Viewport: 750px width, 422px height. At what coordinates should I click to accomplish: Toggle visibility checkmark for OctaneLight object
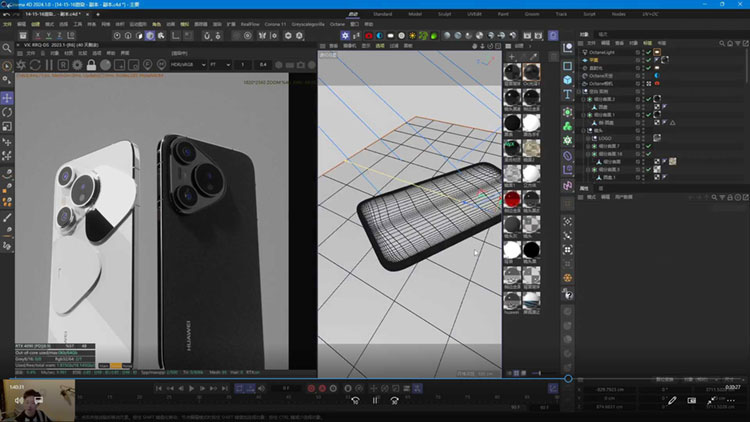[x=648, y=53]
